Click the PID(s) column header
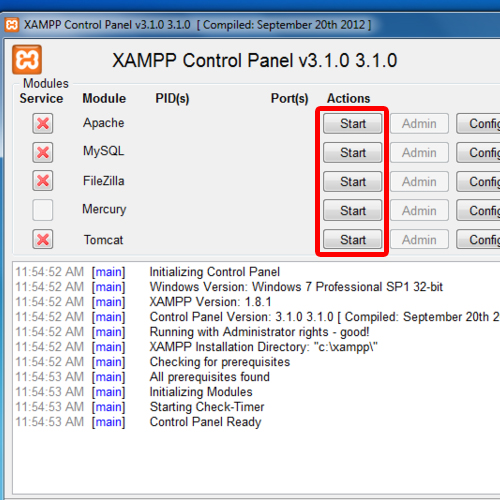The height and width of the screenshot is (500, 500). click(x=172, y=99)
